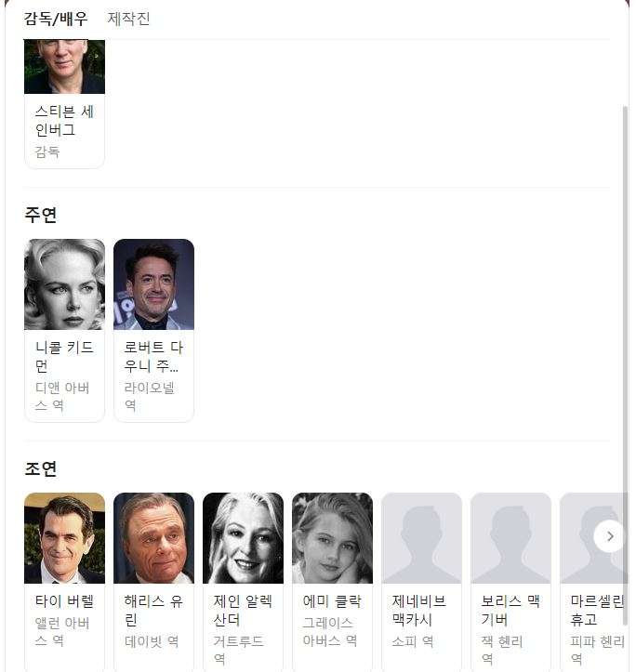Show next supporting cast with arrow

610,536
